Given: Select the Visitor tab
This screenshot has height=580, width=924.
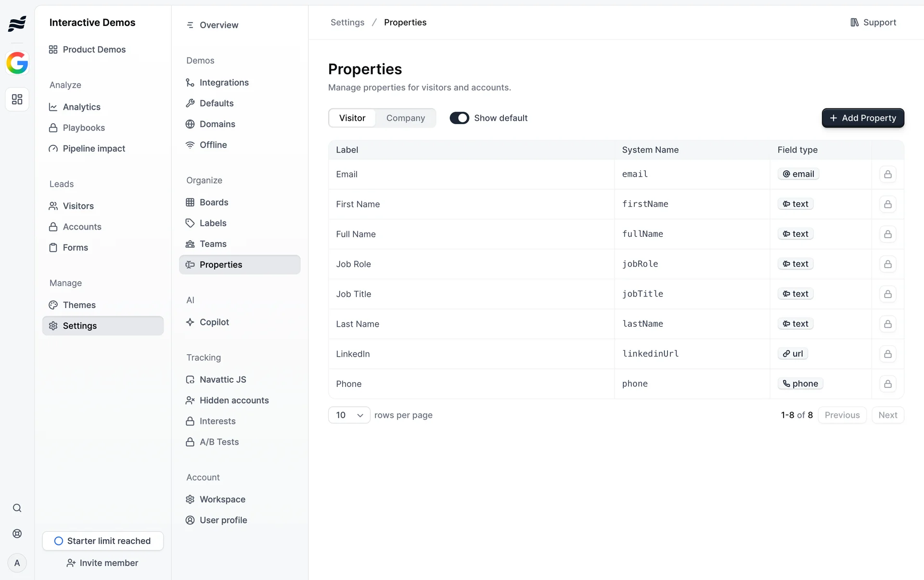Looking at the screenshot, I should coord(352,118).
